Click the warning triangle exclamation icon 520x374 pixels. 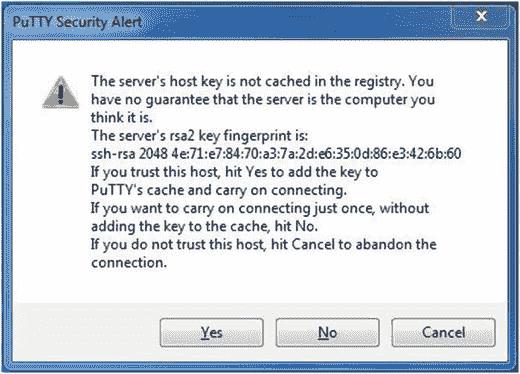(x=61, y=92)
